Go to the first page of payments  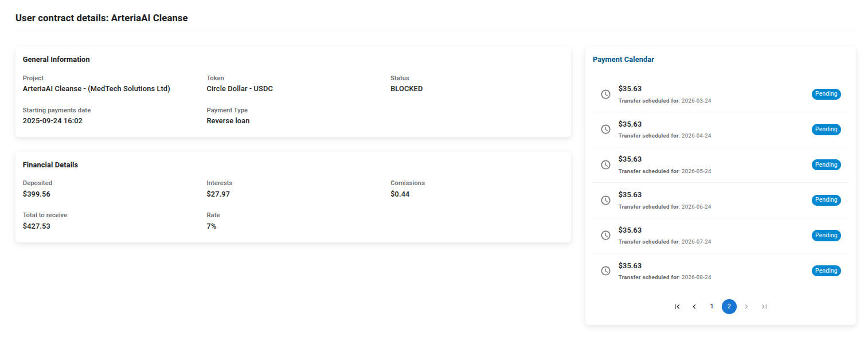(677, 307)
